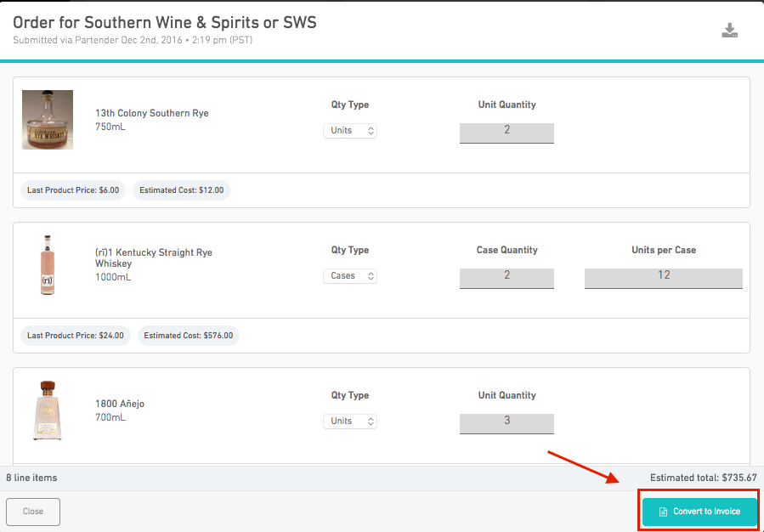Click the 'Case Quantity' column label
764x532 pixels.
tap(507, 250)
